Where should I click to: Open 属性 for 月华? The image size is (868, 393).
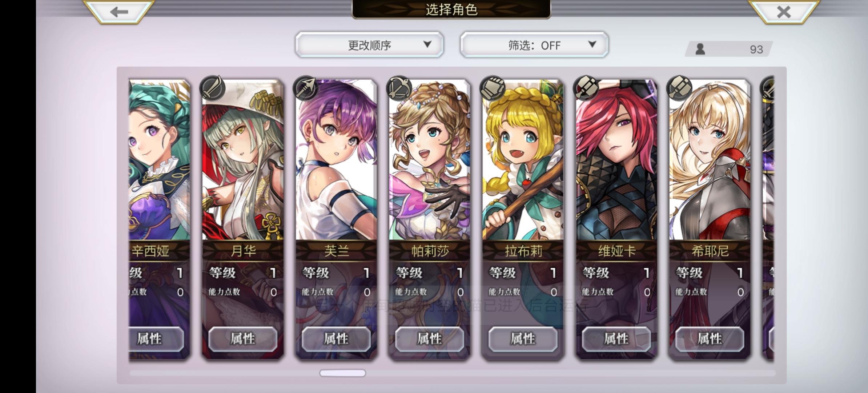(243, 339)
